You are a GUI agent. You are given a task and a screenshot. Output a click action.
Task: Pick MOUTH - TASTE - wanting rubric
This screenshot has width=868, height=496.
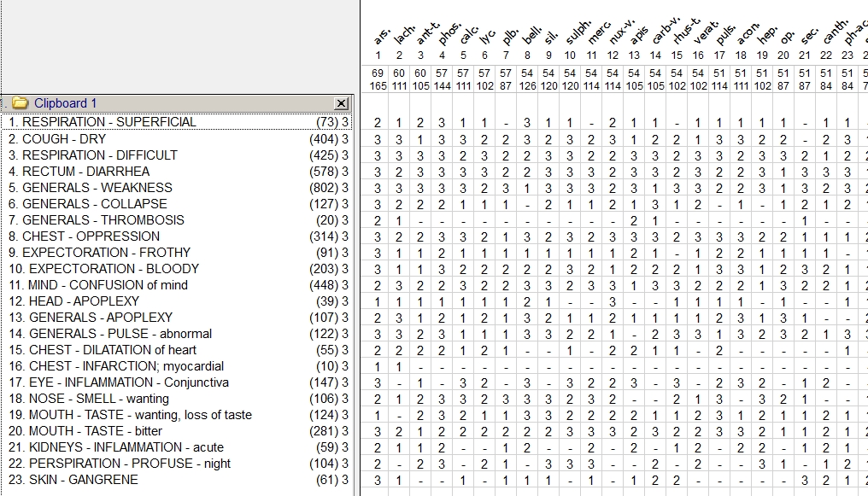(177, 415)
